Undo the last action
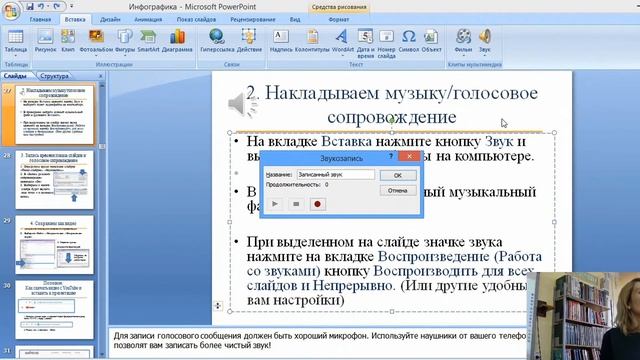 point(41,7)
